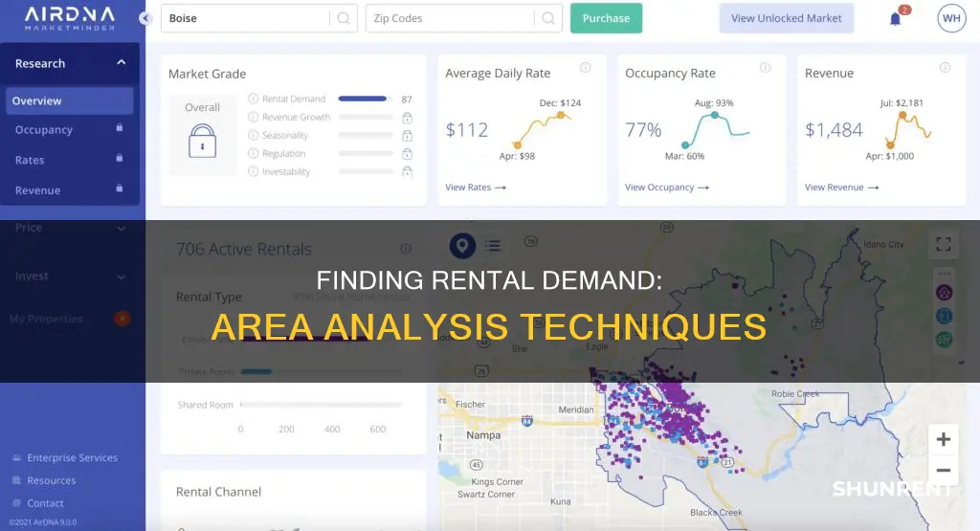Switch to map pin view
The height and width of the screenshot is (531, 980).
point(462,246)
